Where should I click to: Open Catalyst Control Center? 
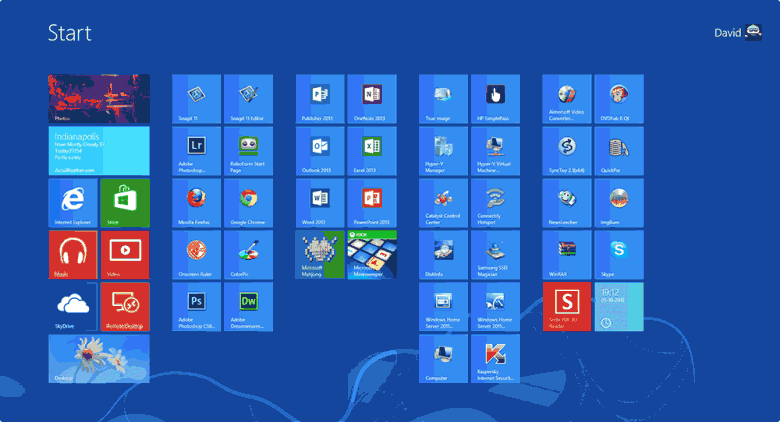(x=443, y=203)
